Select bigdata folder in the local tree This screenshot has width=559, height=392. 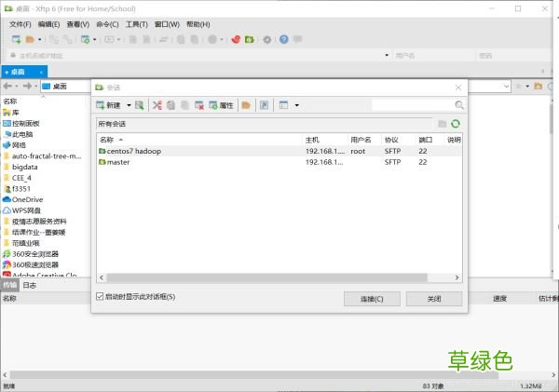coord(20,167)
